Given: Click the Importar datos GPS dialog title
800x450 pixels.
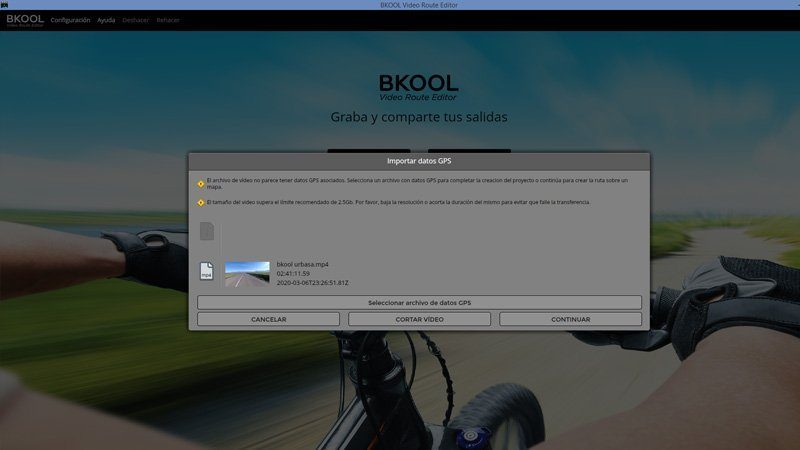Looking at the screenshot, I should [419, 161].
